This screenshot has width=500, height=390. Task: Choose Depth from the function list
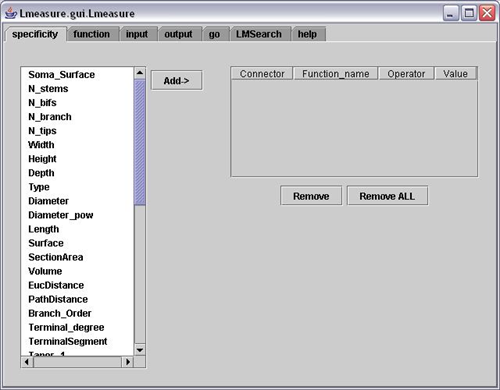(77, 173)
